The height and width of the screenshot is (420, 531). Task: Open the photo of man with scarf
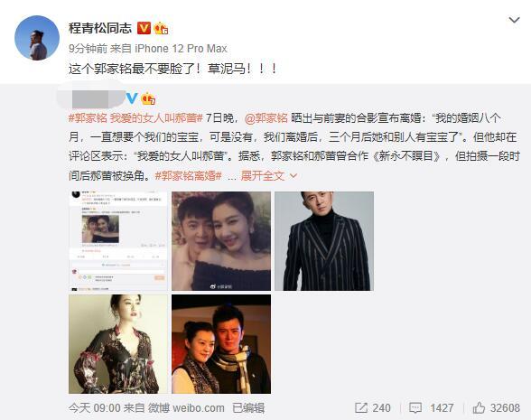pyautogui.click(x=221, y=344)
